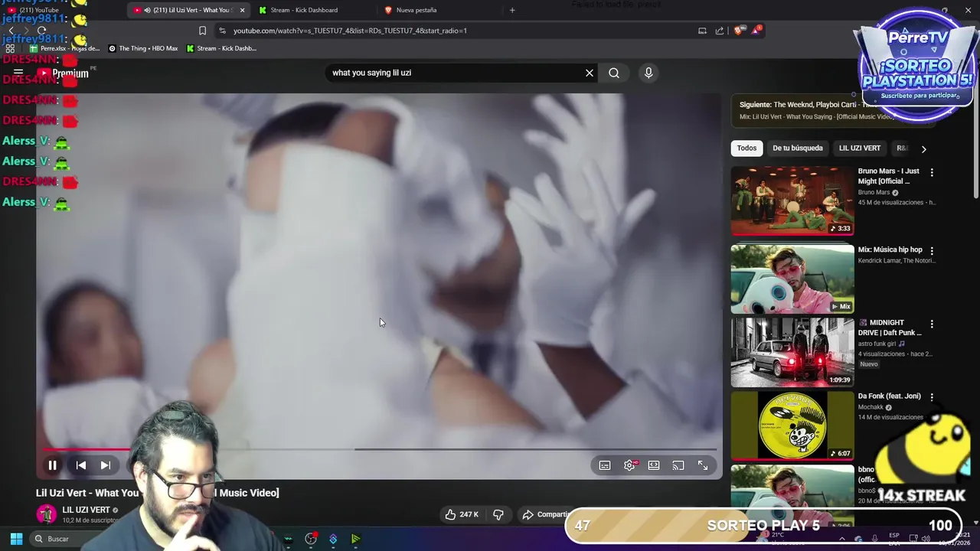Reload the page
980x551 pixels.
pos(41,31)
